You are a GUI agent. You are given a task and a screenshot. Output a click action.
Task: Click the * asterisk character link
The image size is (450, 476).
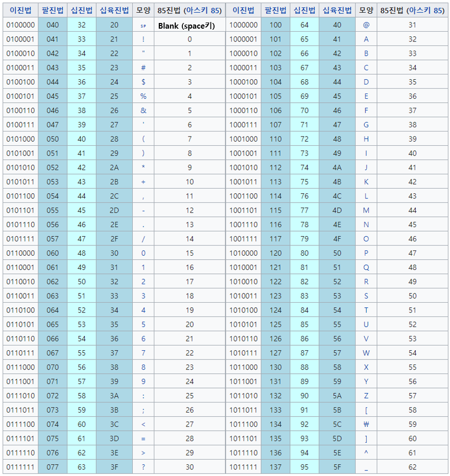pos(144,167)
